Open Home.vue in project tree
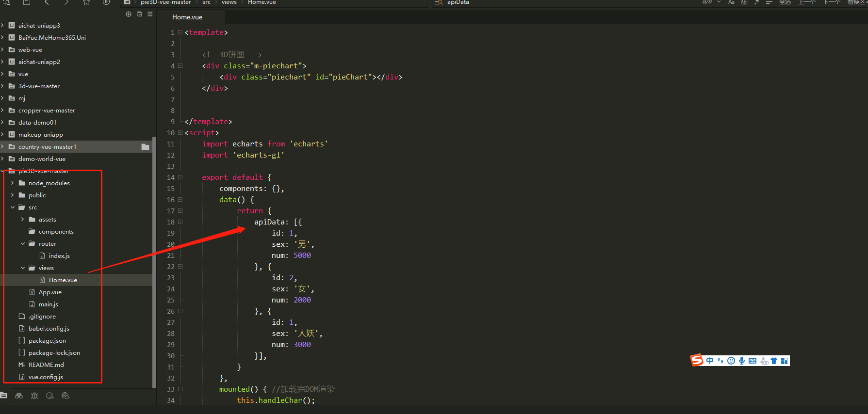Viewport: 868px width, 414px height. click(x=63, y=280)
